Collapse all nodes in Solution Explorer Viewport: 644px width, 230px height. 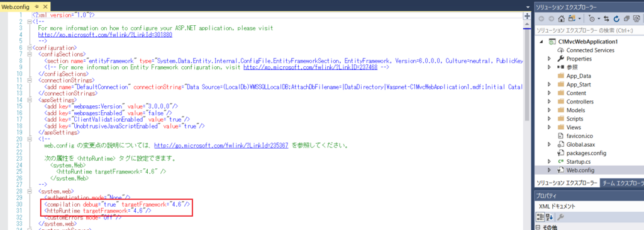(627, 18)
